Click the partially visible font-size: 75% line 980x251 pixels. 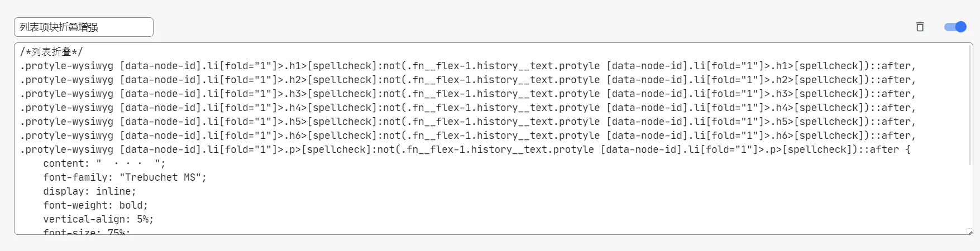coord(87,231)
